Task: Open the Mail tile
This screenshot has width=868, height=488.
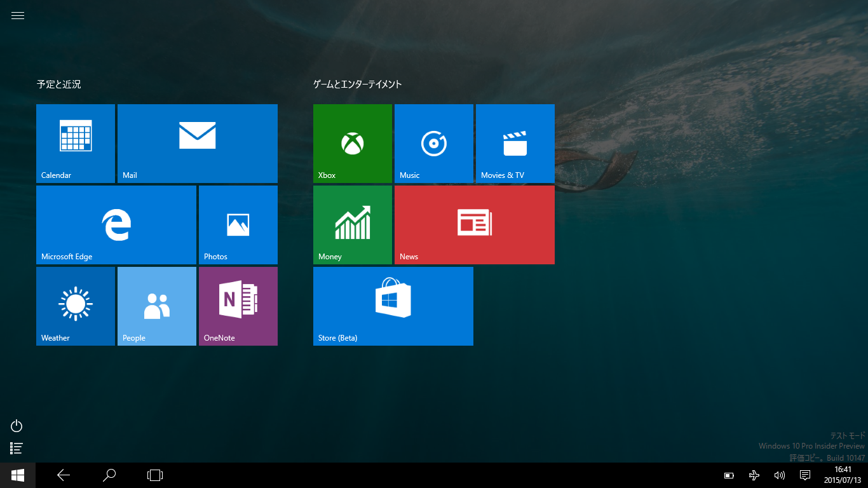Action: pos(198,144)
